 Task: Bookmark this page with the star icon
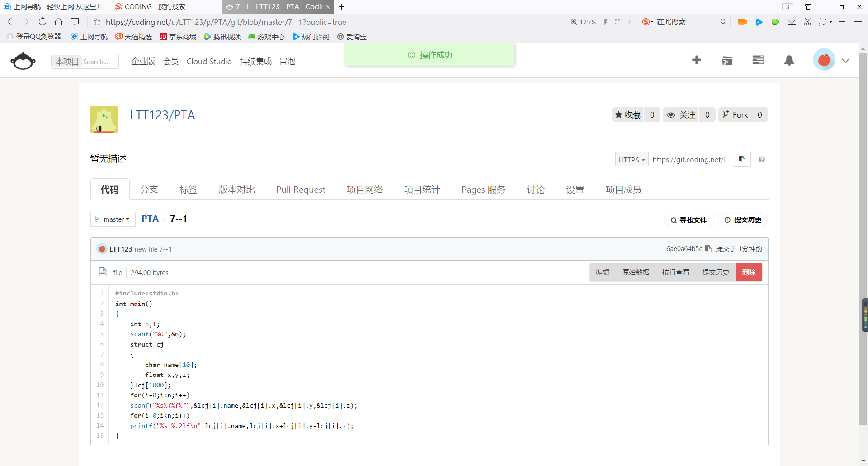[97, 22]
